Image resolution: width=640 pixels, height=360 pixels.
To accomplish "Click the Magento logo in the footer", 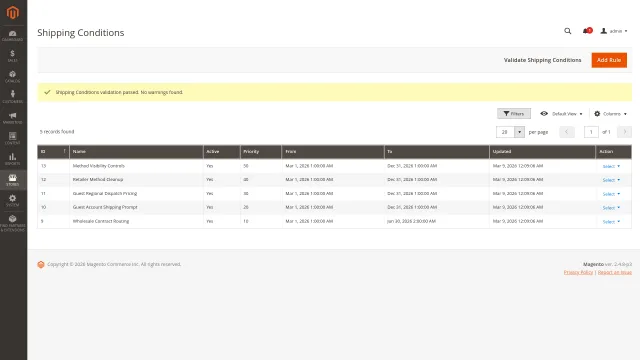I will coord(41,264).
